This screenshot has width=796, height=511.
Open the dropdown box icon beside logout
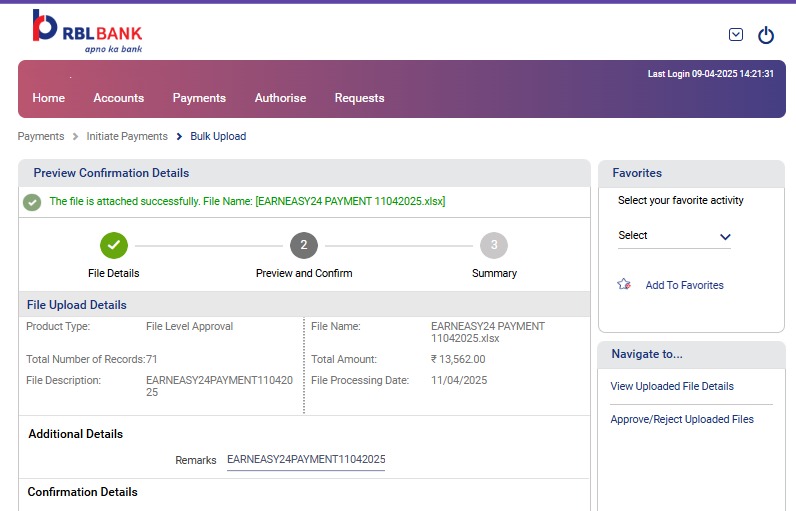tap(736, 35)
